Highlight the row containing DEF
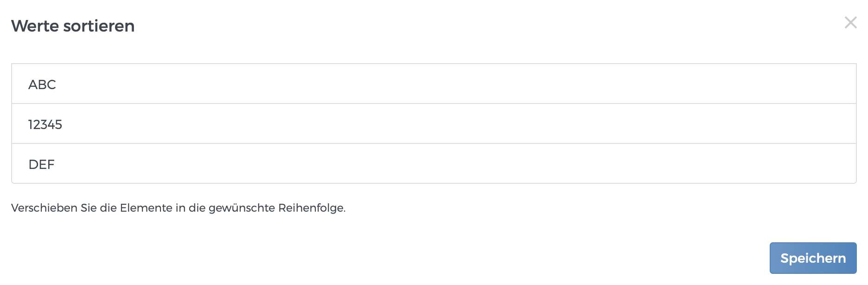The image size is (868, 285). [x=434, y=164]
